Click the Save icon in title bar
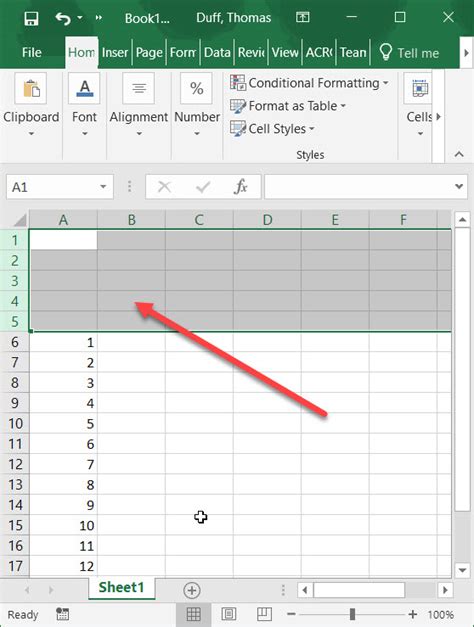 (x=31, y=18)
